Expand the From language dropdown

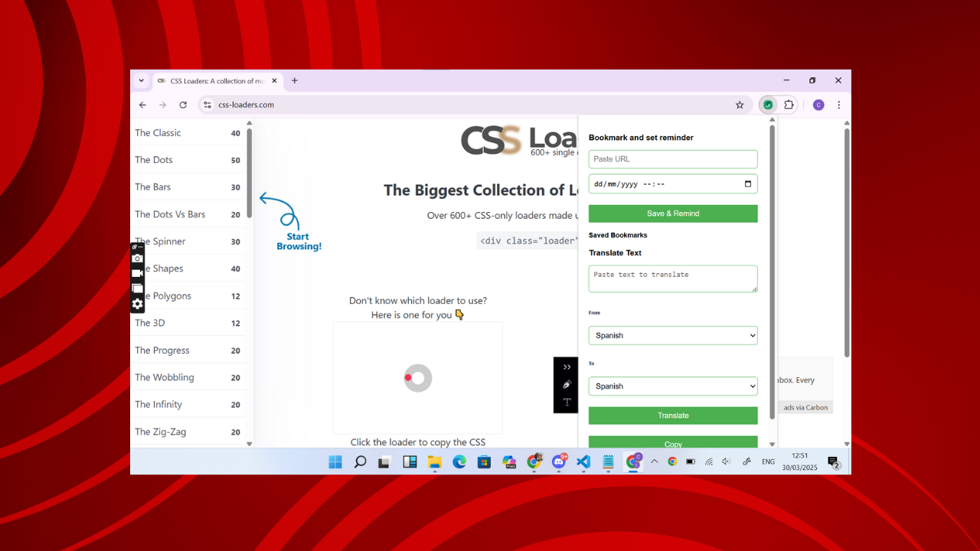coord(673,335)
